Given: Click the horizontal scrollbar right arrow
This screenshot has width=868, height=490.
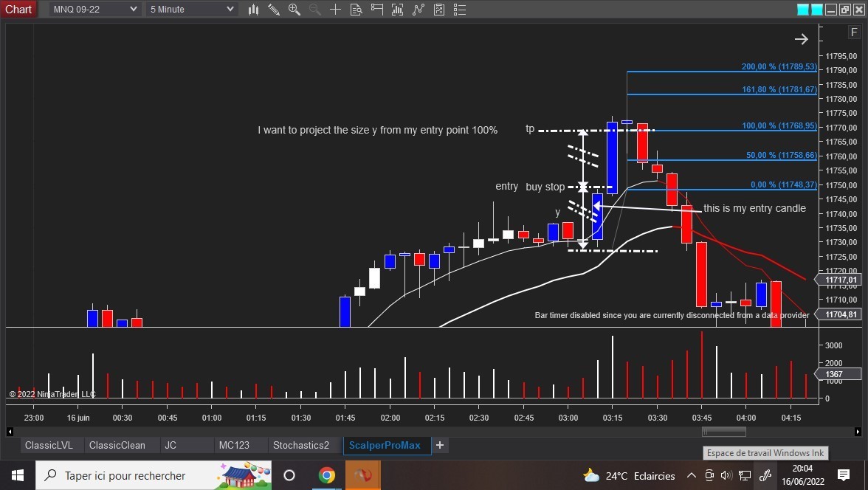Looking at the screenshot, I should point(858,431).
